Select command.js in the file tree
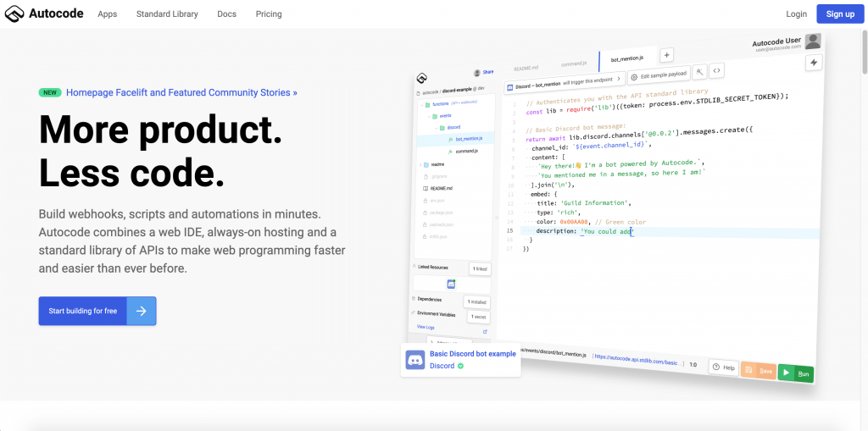The height and width of the screenshot is (431, 868). coord(465,151)
